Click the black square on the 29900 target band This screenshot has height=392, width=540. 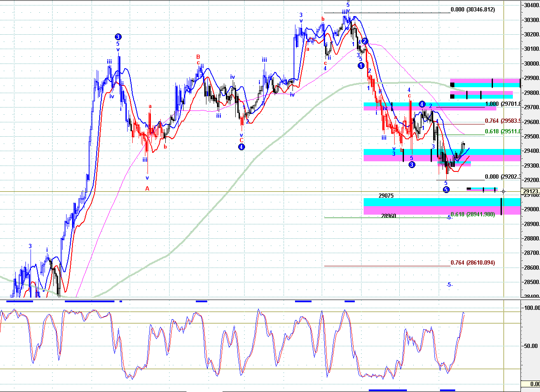(453, 85)
